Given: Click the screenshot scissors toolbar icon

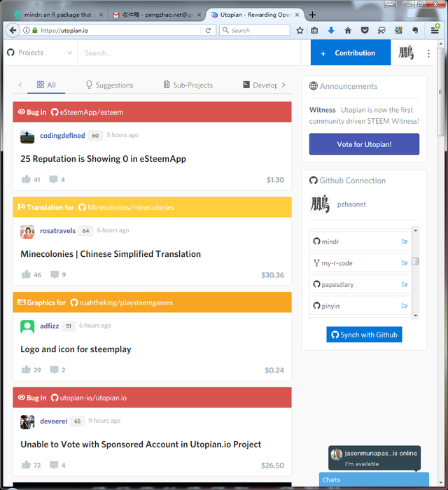Looking at the screenshot, I should pos(381,30).
